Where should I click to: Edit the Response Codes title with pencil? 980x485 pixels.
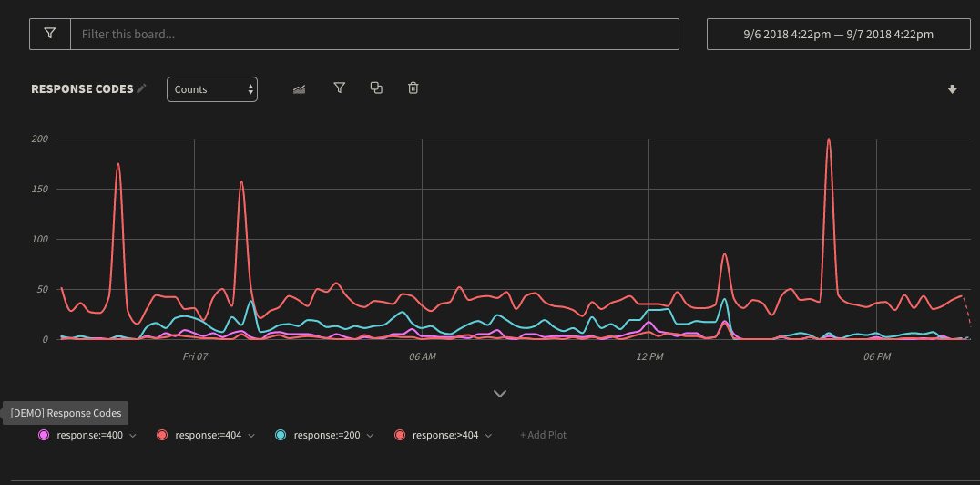[141, 88]
